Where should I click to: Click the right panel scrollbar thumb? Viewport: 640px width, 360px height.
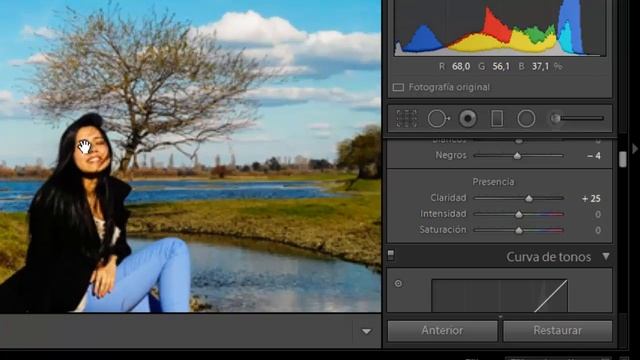622,159
